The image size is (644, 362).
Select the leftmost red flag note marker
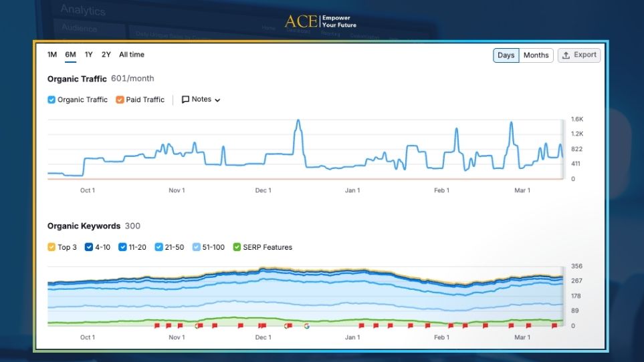coord(157,326)
